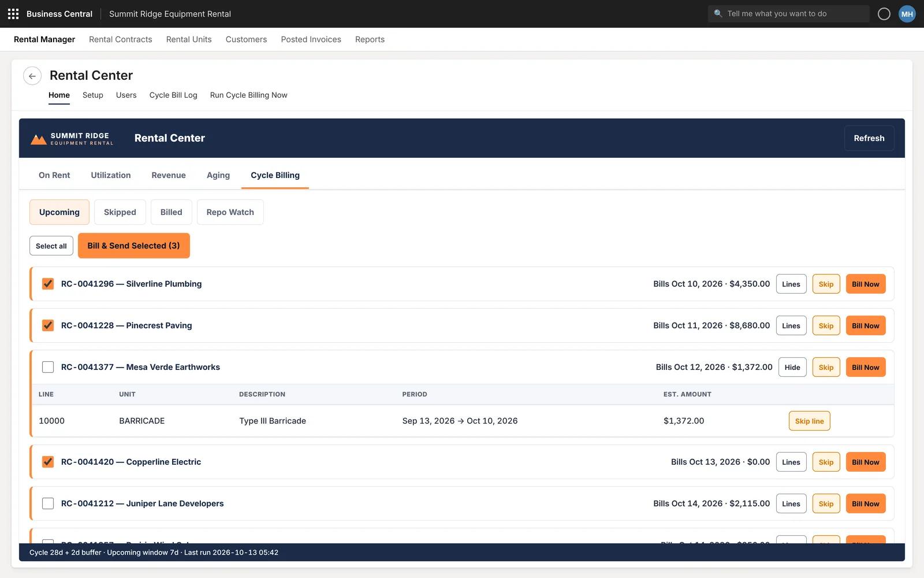The image size is (924, 578).
Task: Go to Posted Invoices
Action: pos(311,39)
